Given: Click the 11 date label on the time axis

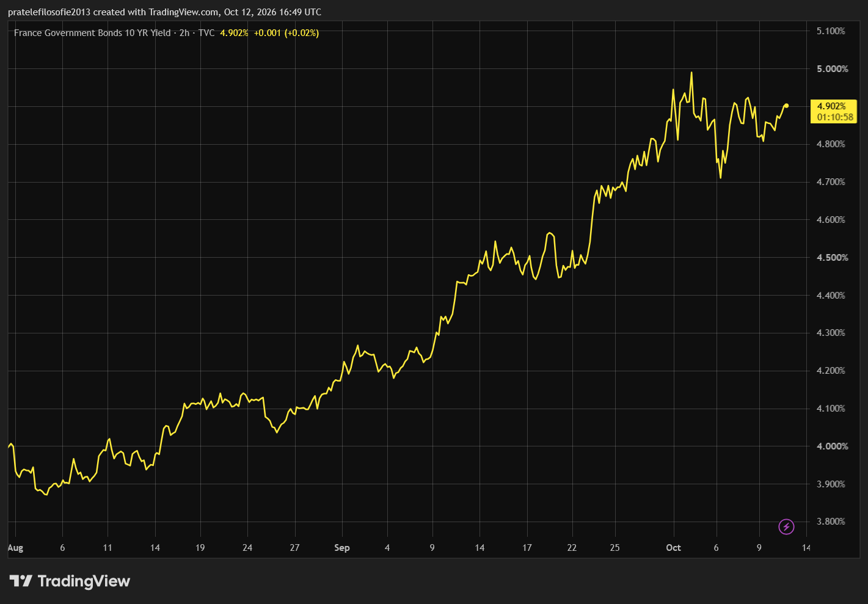Looking at the screenshot, I should pyautogui.click(x=108, y=548).
